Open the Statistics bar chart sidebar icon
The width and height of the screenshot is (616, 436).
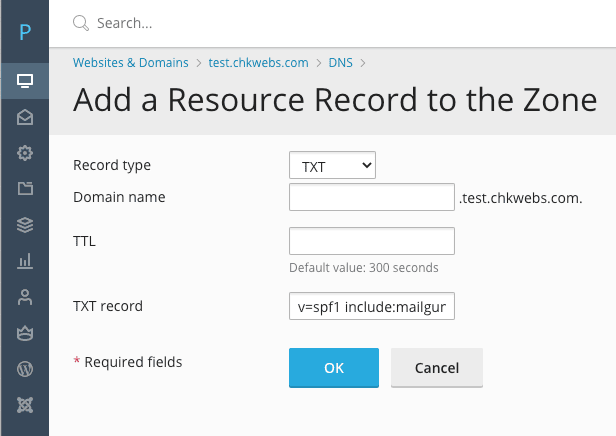point(25,261)
